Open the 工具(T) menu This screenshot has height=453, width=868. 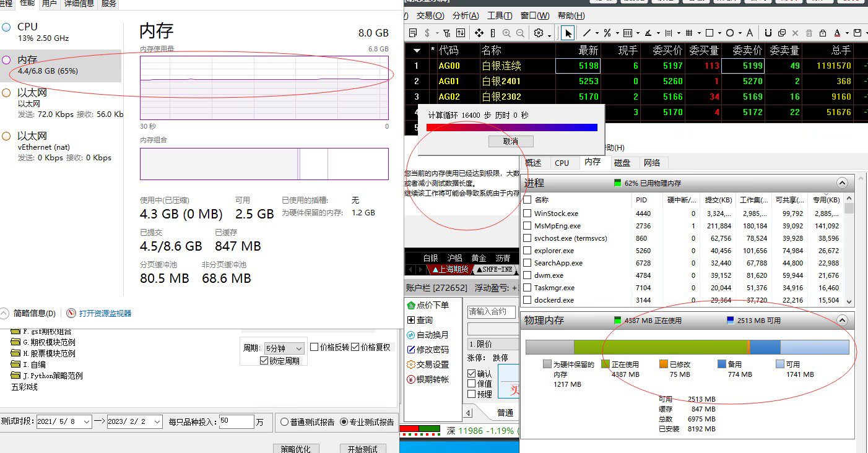point(500,15)
